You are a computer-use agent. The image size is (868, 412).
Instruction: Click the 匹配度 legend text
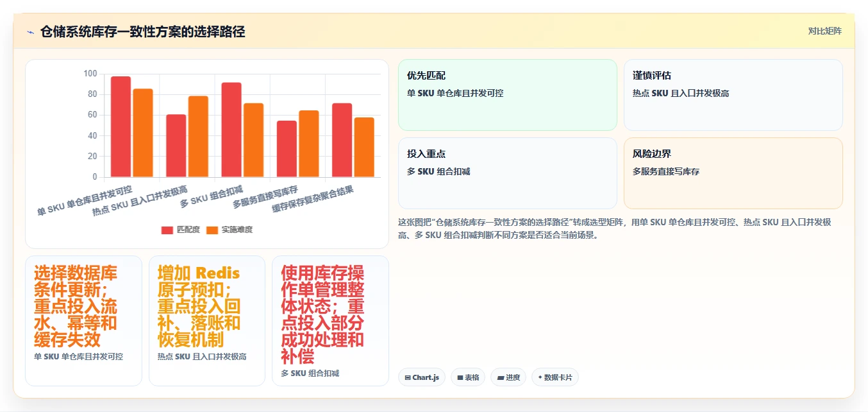(x=188, y=230)
